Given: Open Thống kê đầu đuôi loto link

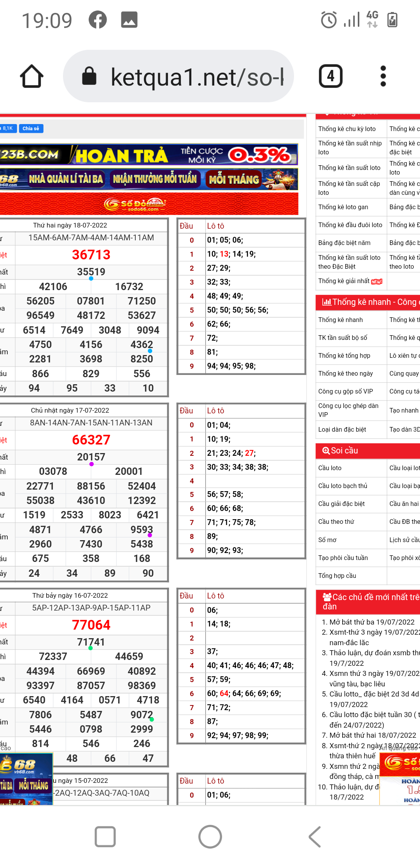Looking at the screenshot, I should [x=350, y=225].
